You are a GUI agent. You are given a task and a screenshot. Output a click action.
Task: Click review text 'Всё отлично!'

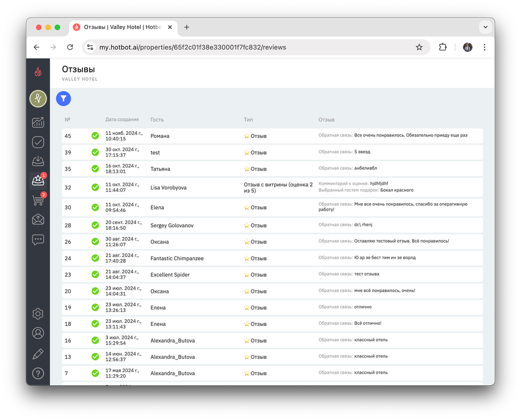pos(367,323)
